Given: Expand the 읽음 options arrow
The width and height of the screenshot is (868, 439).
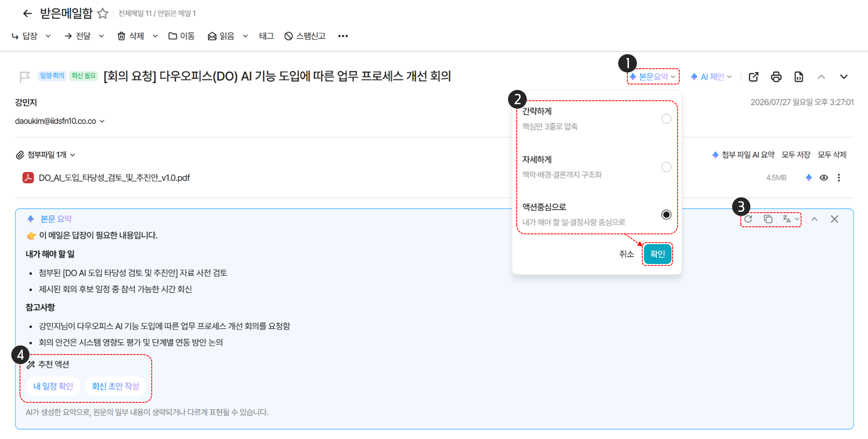Looking at the screenshot, I should [245, 36].
